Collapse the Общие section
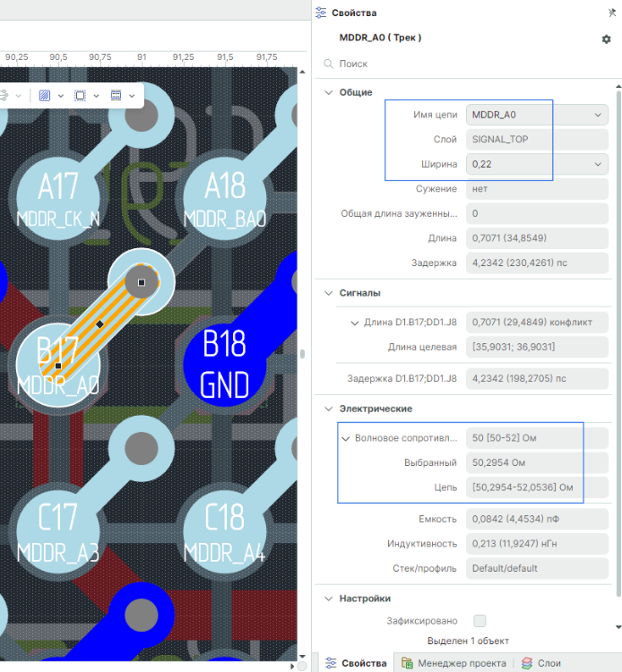Viewport: 622px width, 672px height. click(x=328, y=92)
